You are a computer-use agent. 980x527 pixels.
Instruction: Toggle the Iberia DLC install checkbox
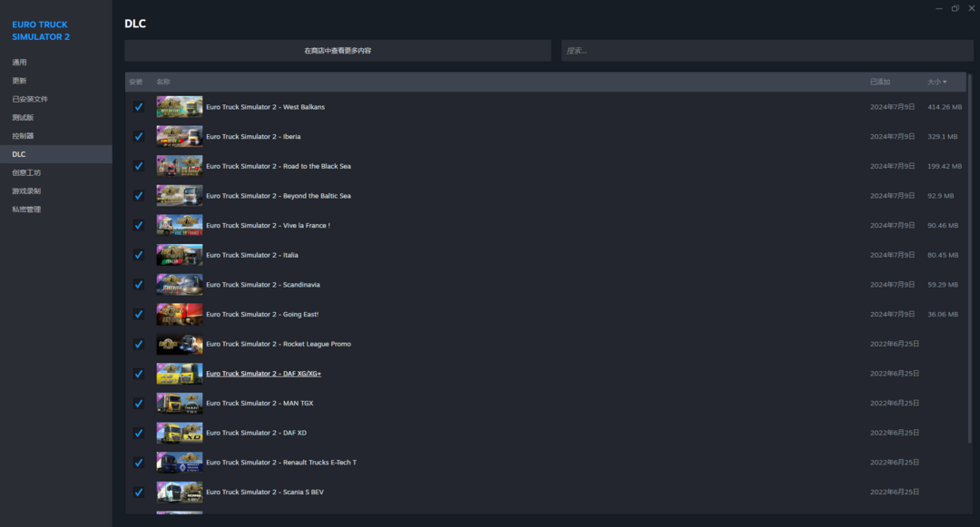(139, 136)
